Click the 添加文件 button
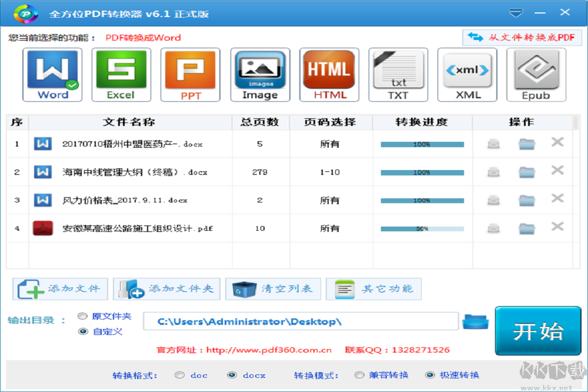 pos(59,288)
